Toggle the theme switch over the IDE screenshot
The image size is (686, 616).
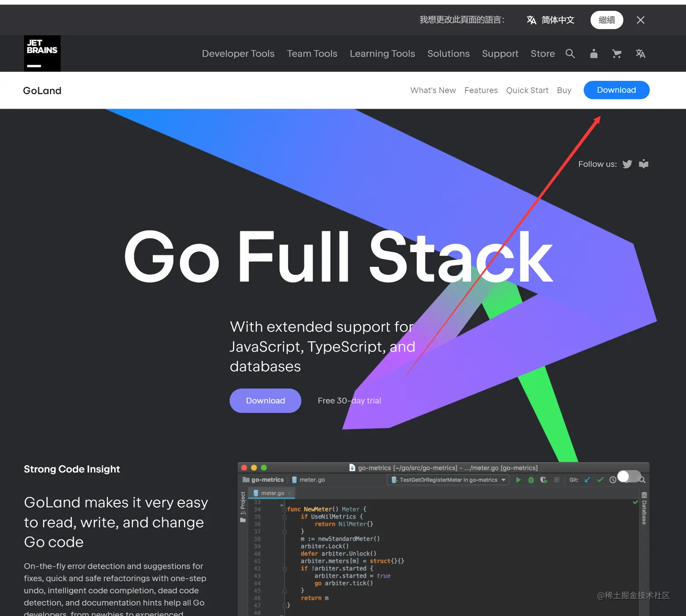pyautogui.click(x=629, y=476)
